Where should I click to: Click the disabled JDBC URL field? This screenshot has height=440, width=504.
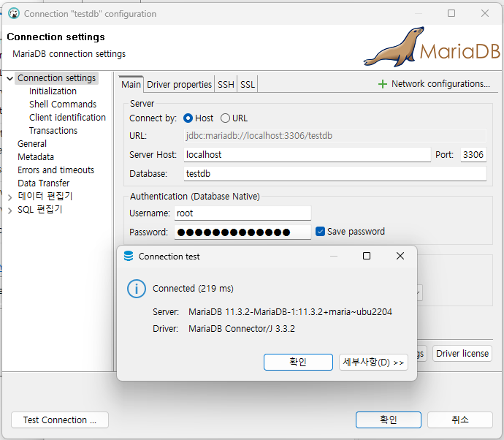click(335, 136)
